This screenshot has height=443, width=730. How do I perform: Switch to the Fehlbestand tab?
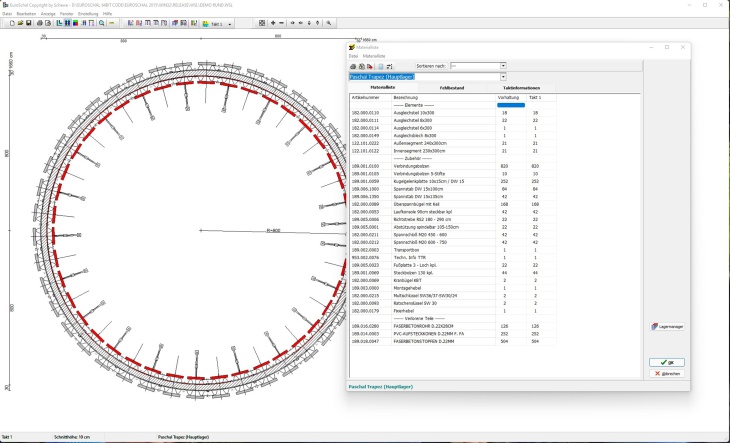(454, 88)
